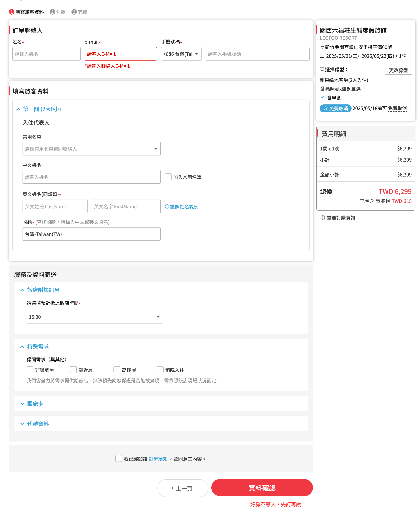Screen dimensions: 420x510
Task: Click step 2 付款 circle indicator
Action: [x=52, y=12]
